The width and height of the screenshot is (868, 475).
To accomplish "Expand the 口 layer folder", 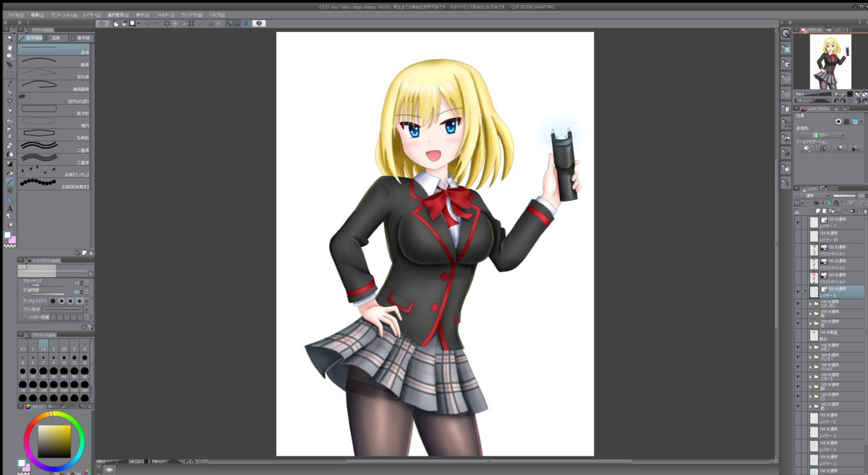I will [x=810, y=397].
